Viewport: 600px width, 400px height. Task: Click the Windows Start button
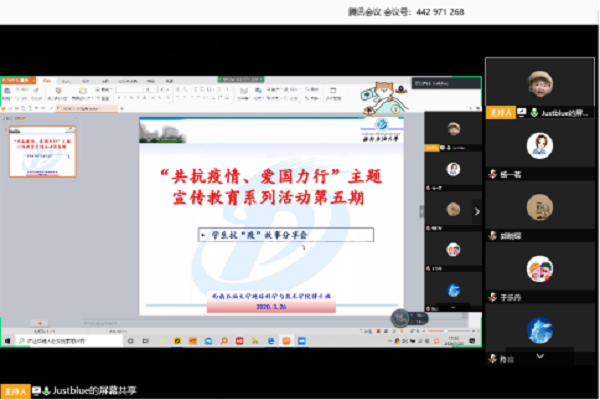tap(6, 341)
